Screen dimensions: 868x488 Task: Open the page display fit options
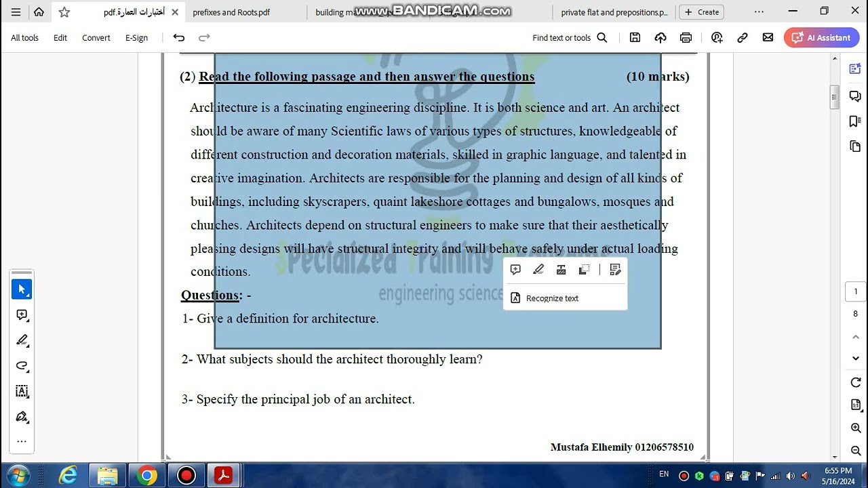coord(856,405)
